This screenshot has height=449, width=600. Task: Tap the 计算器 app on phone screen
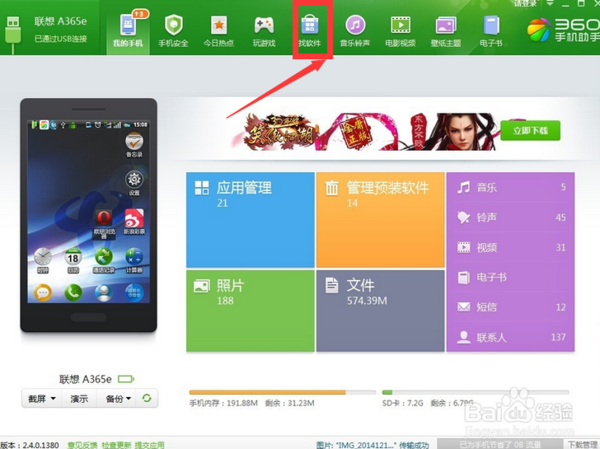[x=134, y=261]
